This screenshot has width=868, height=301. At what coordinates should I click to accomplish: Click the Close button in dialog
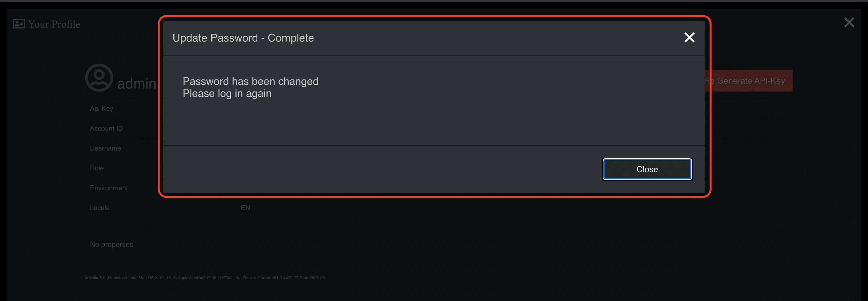click(x=647, y=169)
